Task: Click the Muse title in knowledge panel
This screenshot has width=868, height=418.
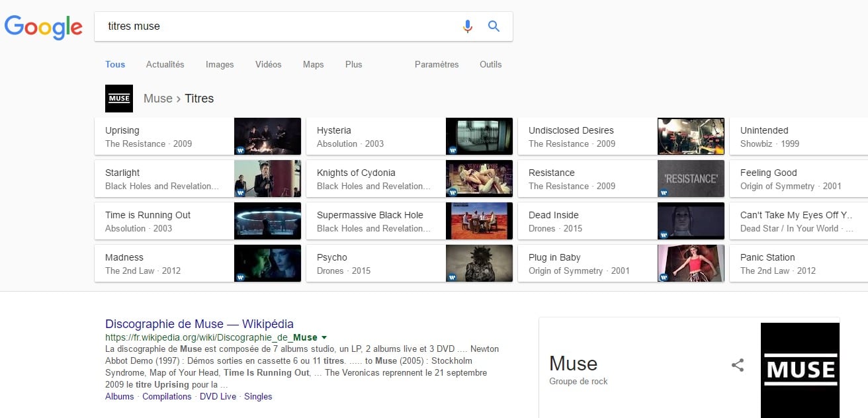Action: (x=574, y=363)
